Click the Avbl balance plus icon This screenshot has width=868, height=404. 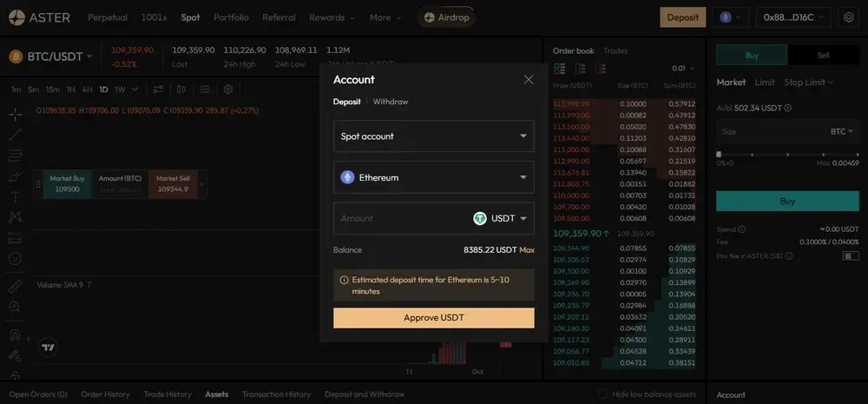[788, 108]
